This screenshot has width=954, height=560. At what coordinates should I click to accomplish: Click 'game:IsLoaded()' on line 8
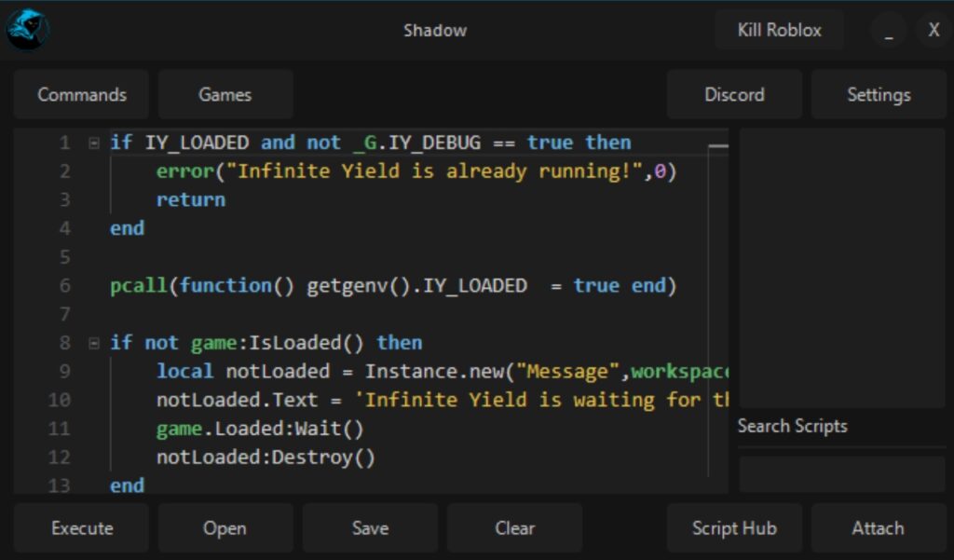coord(277,343)
